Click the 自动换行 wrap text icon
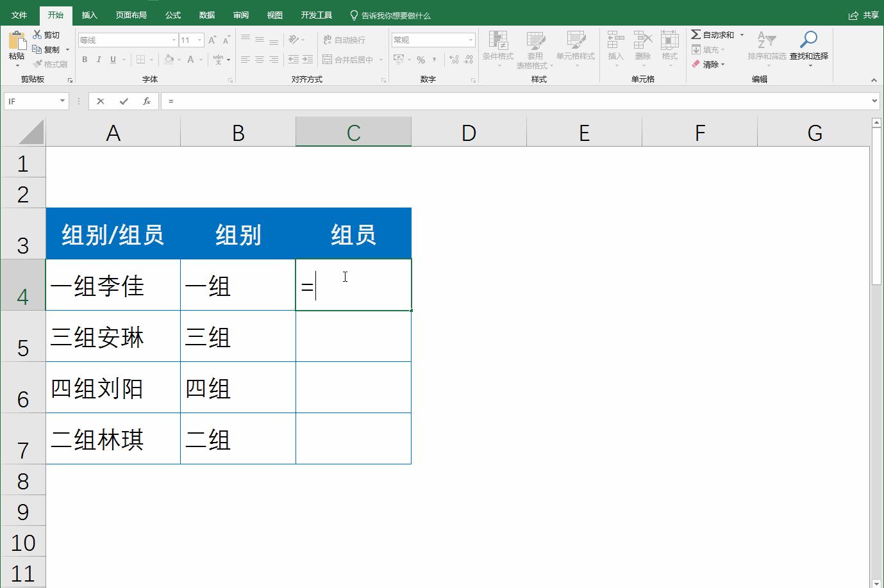This screenshot has width=884, height=588. point(328,39)
